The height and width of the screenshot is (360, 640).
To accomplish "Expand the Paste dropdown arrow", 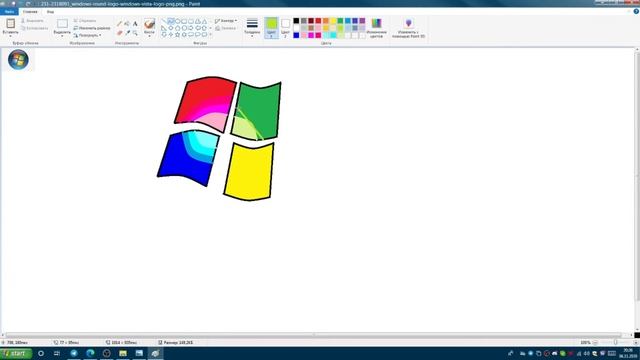I will (x=10, y=35).
